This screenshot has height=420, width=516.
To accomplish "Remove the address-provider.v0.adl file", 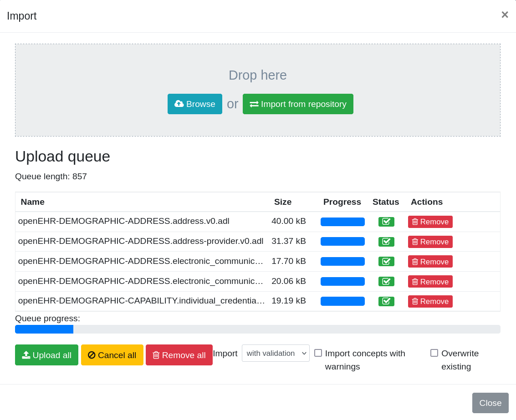I will tap(430, 242).
